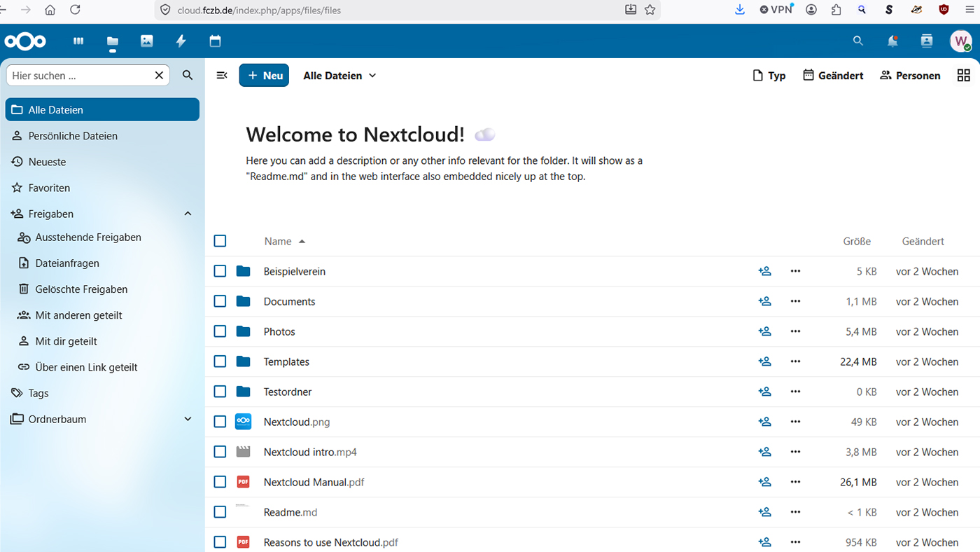The width and height of the screenshot is (980, 552).
Task: Open the Dashboard app icon
Action: tap(78, 41)
